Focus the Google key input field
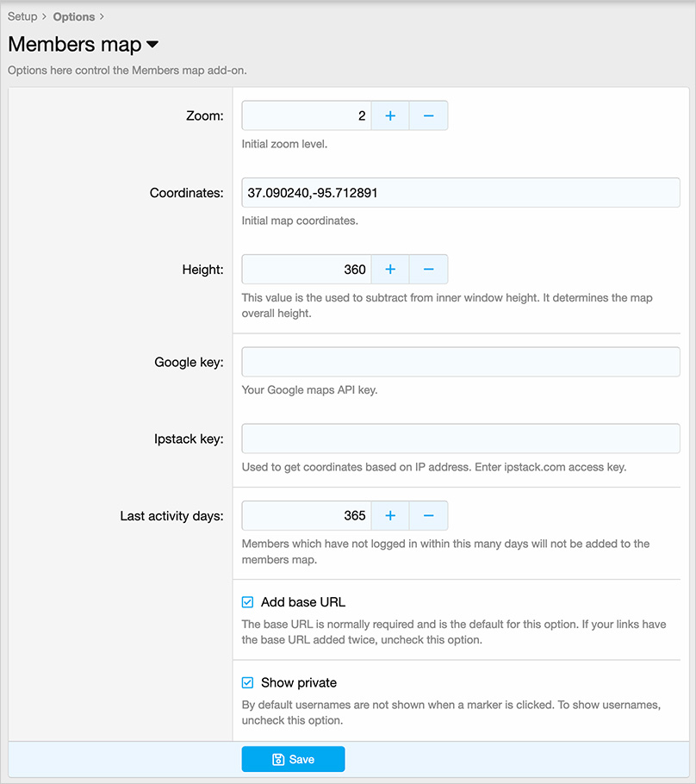 (461, 362)
